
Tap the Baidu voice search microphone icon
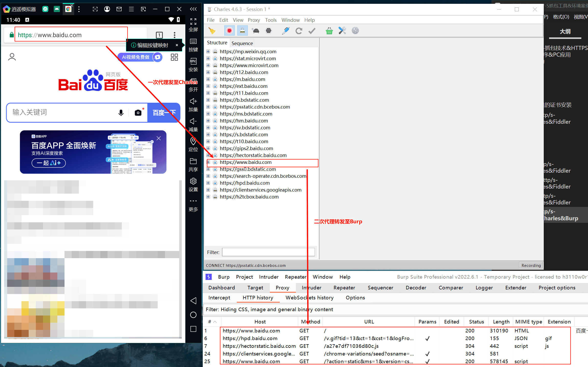click(x=121, y=113)
